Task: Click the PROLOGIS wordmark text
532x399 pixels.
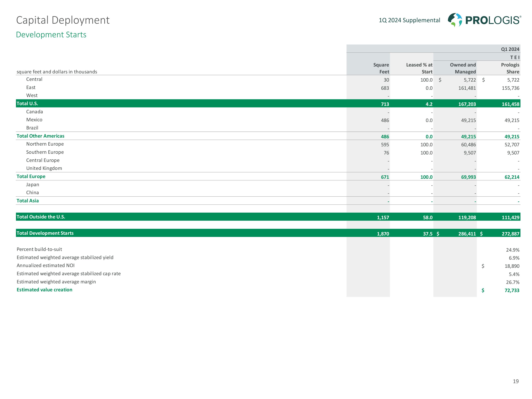Action: pos(493,20)
